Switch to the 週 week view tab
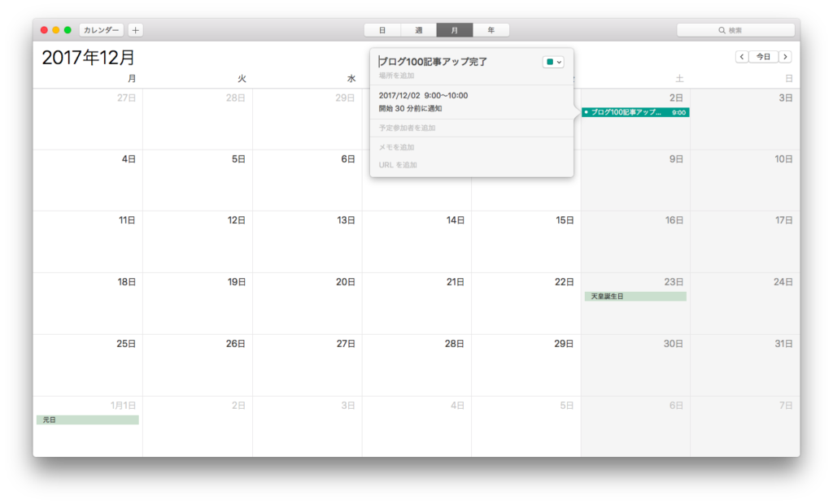This screenshot has width=833, height=504. tap(419, 30)
